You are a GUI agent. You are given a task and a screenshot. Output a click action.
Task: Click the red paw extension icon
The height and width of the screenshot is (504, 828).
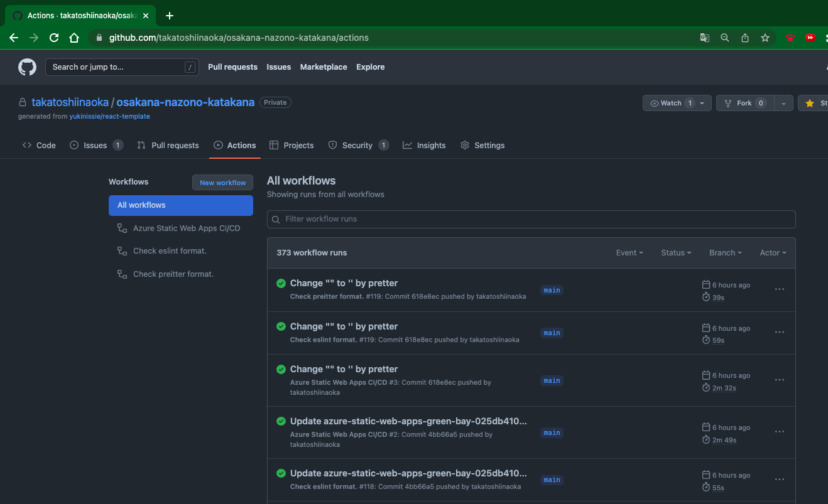(790, 38)
